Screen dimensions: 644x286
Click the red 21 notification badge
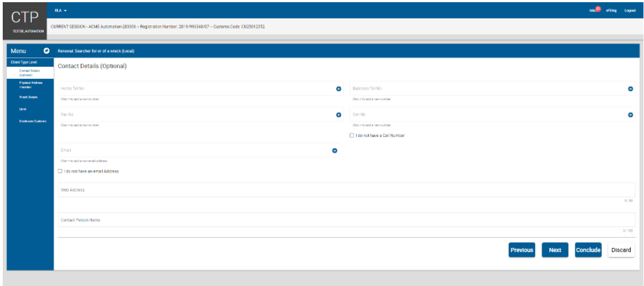(x=598, y=9)
